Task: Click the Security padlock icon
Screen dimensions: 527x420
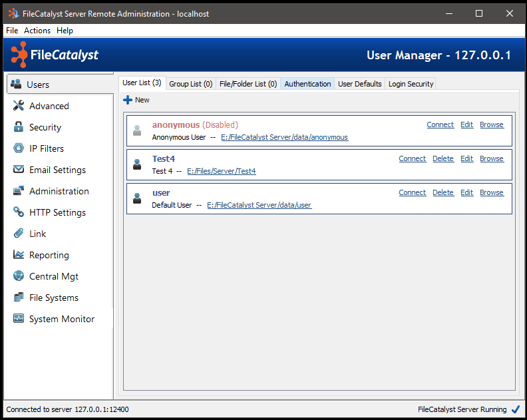Action: [x=18, y=127]
